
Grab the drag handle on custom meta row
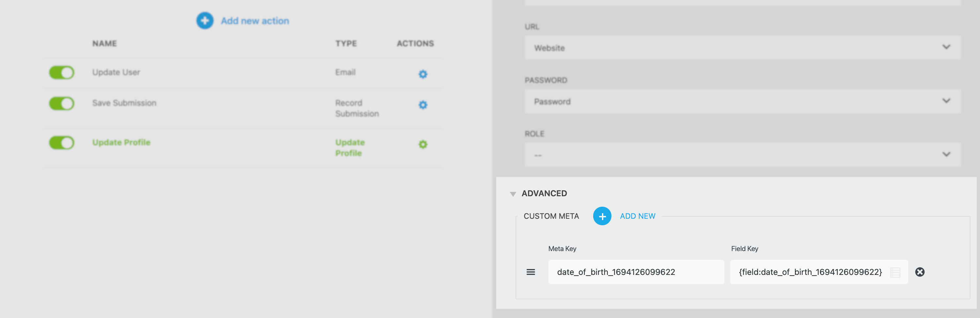tap(530, 272)
